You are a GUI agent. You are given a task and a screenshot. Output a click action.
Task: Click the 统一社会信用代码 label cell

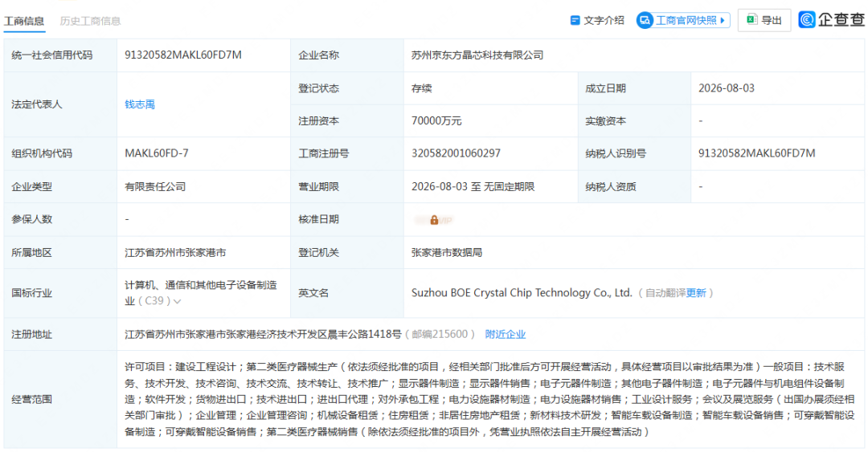click(x=60, y=55)
